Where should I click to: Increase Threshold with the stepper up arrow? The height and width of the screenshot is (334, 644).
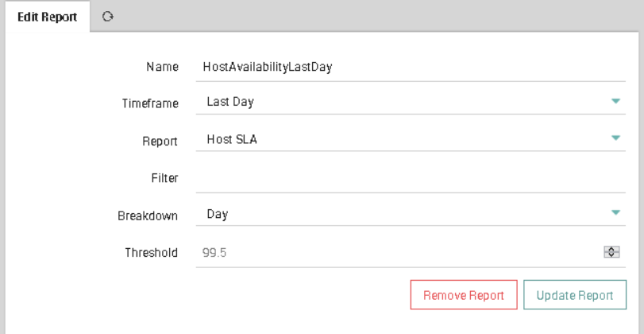pyautogui.click(x=611, y=249)
